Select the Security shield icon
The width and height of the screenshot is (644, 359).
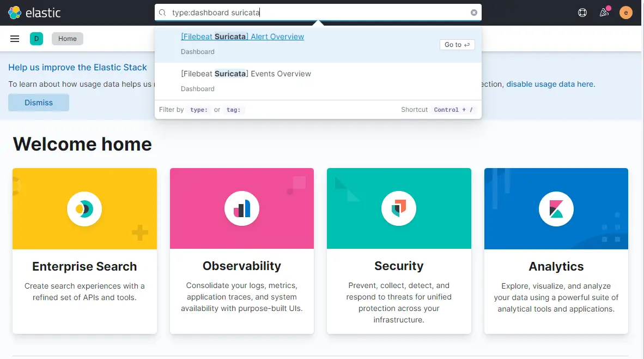tap(398, 208)
